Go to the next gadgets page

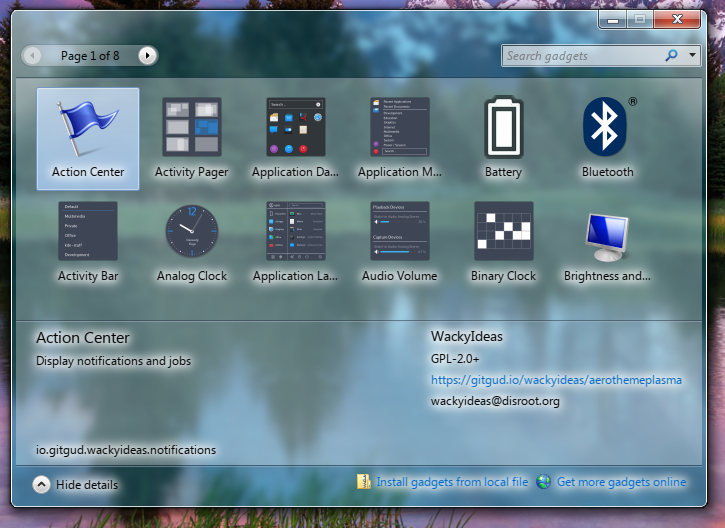coord(147,56)
